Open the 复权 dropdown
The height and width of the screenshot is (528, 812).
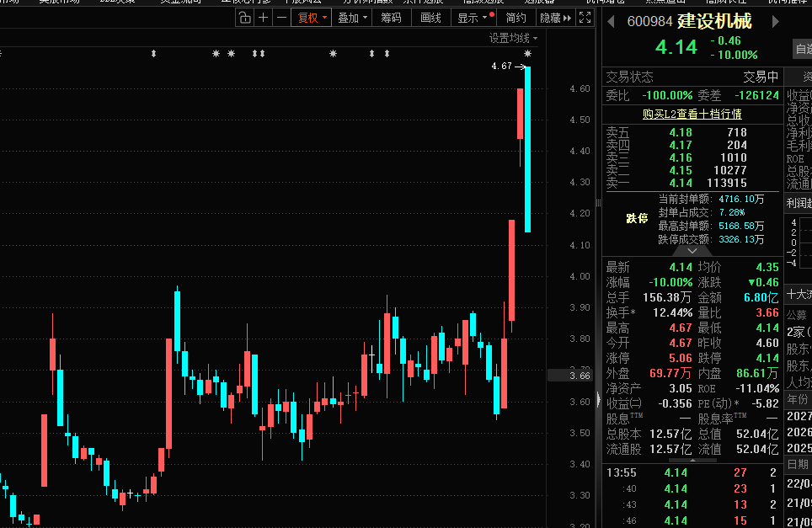pyautogui.click(x=311, y=18)
